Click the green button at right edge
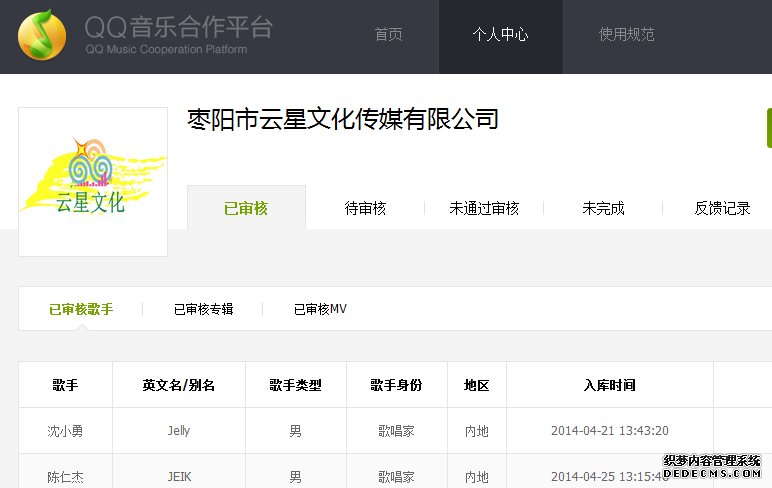 pos(768,128)
